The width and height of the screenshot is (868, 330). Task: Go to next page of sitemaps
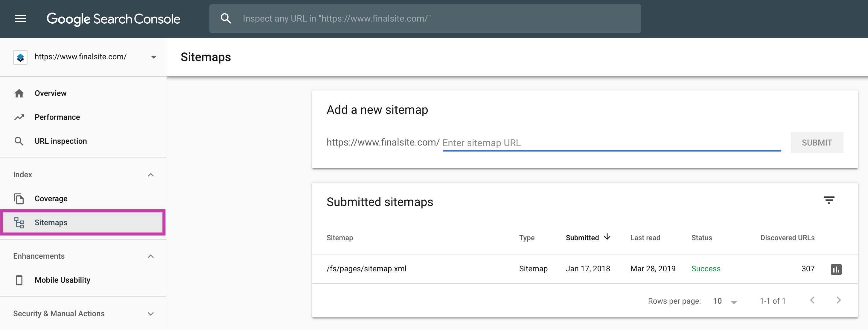839,300
